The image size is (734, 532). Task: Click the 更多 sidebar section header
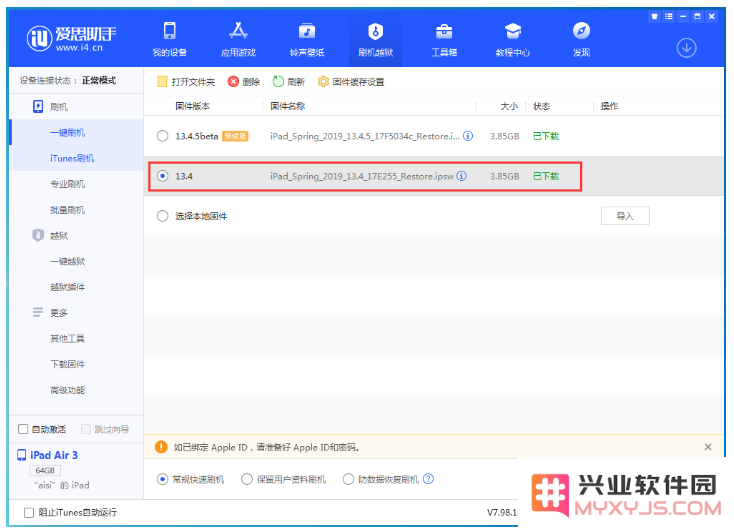51,312
